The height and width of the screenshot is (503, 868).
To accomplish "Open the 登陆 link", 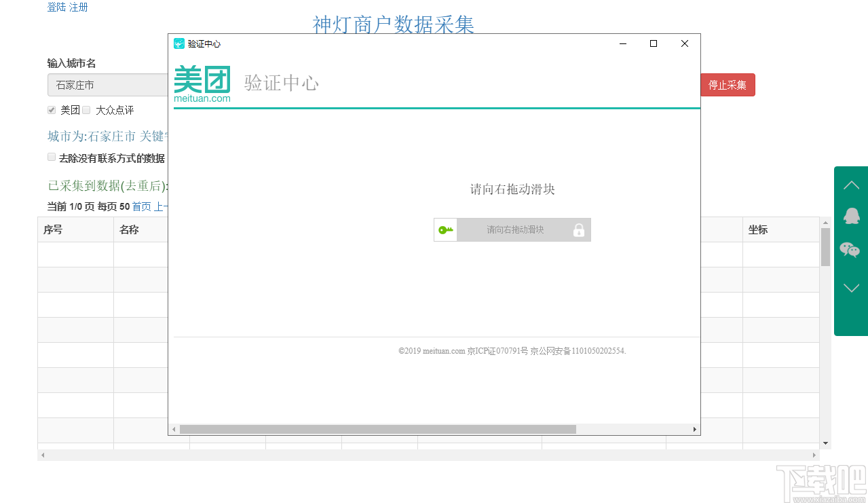I will pos(56,7).
